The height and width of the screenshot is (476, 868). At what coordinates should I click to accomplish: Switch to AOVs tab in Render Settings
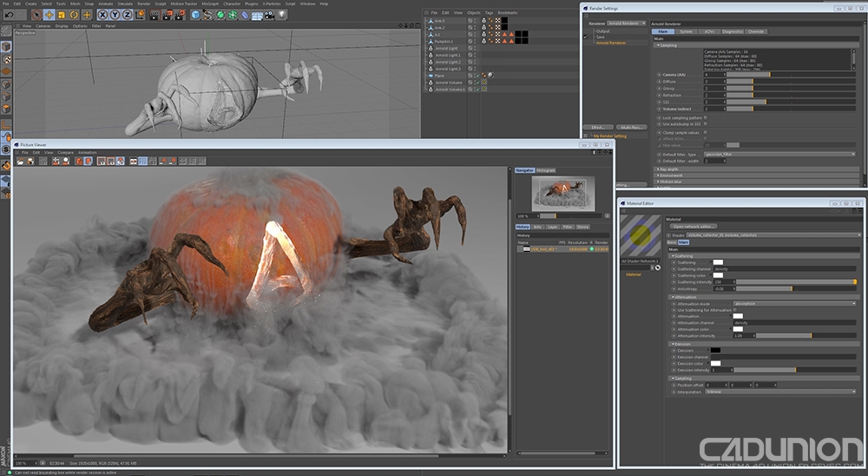[709, 31]
